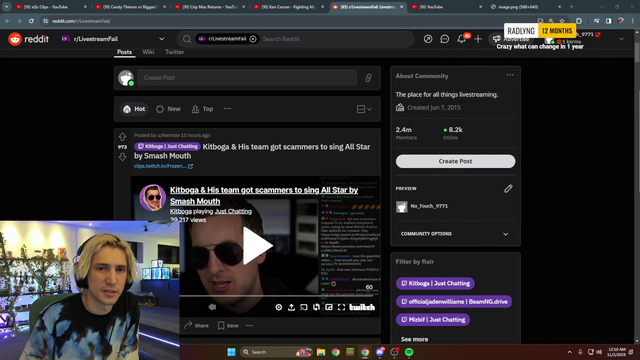Click the Twitch logo on the clip player
This screenshot has width=640, height=360.
(362, 307)
